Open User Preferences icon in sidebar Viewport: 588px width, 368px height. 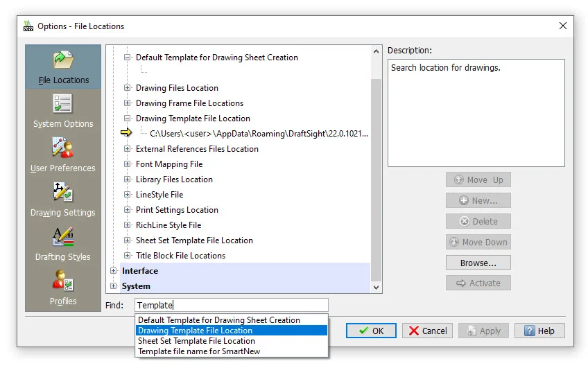coord(63,148)
